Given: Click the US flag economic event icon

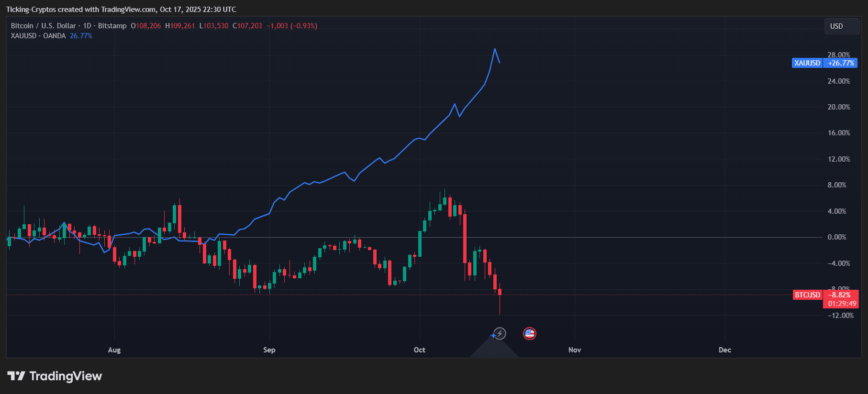Looking at the screenshot, I should [529, 333].
